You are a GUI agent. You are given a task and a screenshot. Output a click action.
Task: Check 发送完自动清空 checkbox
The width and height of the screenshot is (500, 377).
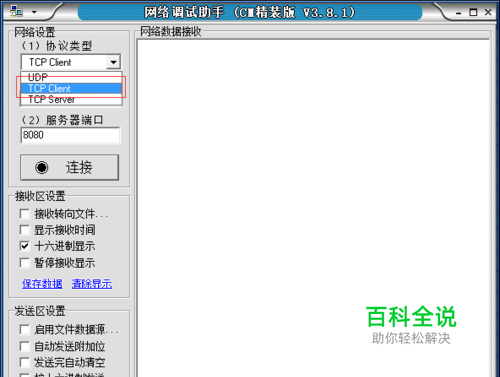25,362
